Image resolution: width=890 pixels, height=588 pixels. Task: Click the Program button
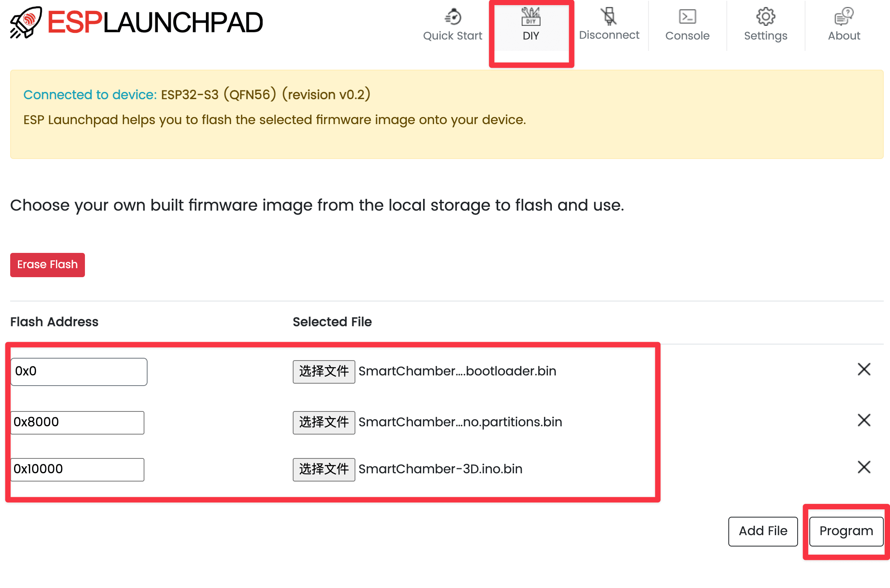pyautogui.click(x=846, y=531)
